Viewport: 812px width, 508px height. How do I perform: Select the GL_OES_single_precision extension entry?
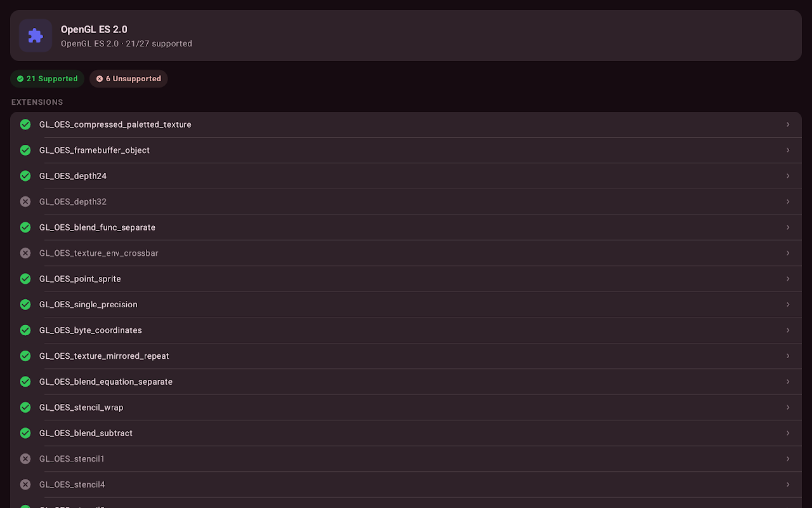coord(88,304)
